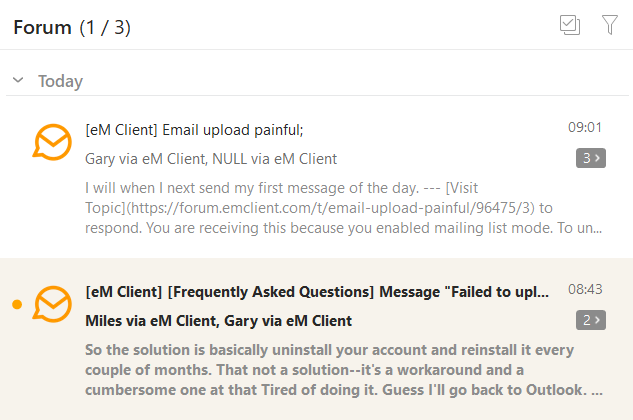Open the Frequently Asked Questions message subject

pyautogui.click(x=318, y=292)
